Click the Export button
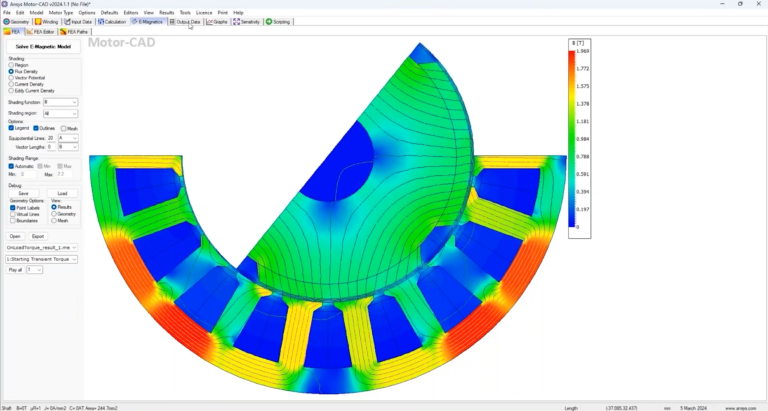This screenshot has height=411, width=768. click(38, 237)
